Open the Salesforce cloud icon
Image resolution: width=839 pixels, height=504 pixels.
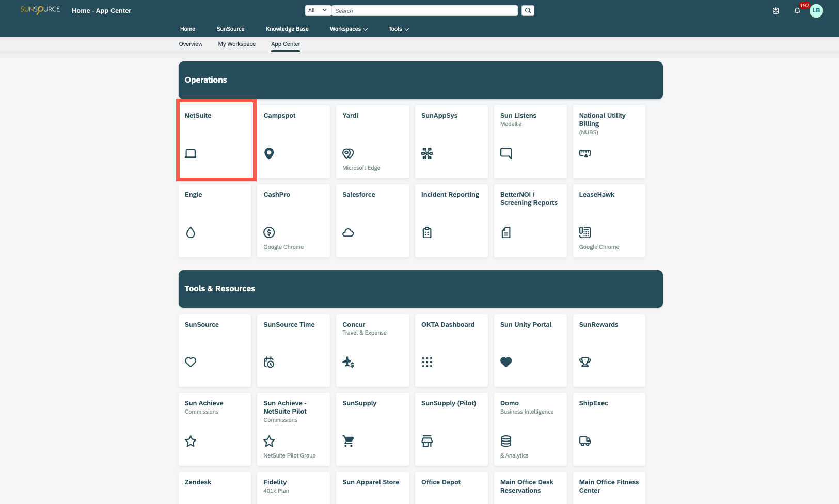pyautogui.click(x=348, y=232)
